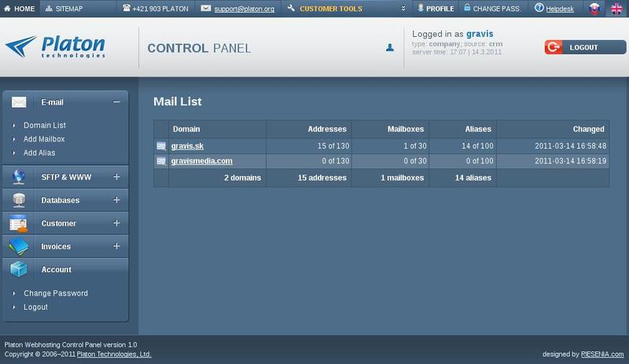
Task: Expand the SFTP & WWW section
Action: coord(116,177)
